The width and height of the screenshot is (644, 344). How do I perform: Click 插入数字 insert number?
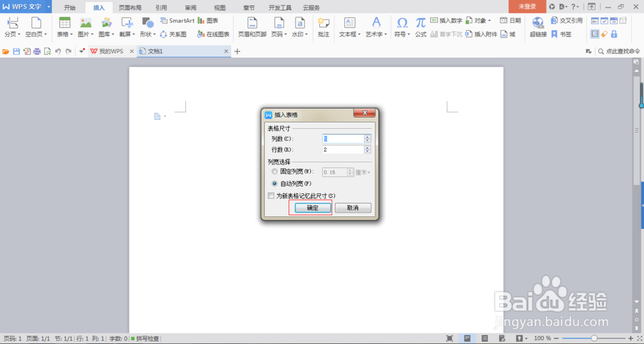[x=446, y=21]
